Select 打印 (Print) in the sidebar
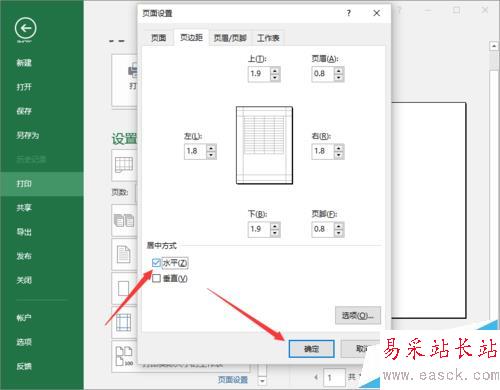 click(x=42, y=184)
